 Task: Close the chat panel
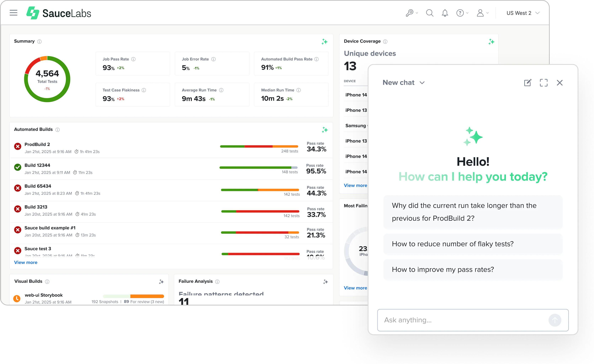click(x=559, y=83)
